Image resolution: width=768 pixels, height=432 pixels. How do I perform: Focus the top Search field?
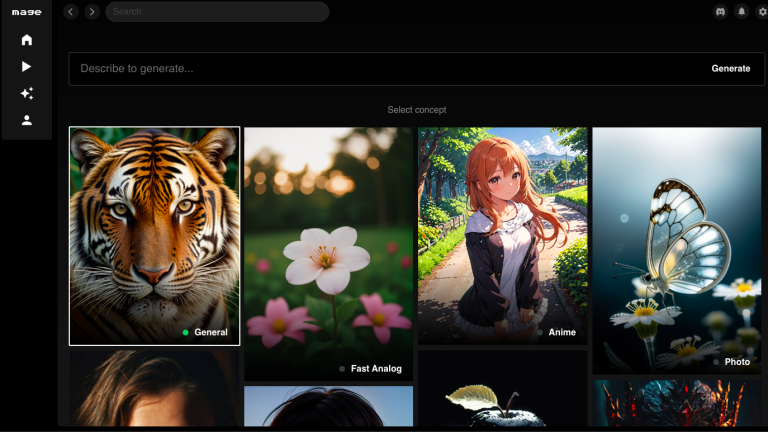(x=217, y=12)
